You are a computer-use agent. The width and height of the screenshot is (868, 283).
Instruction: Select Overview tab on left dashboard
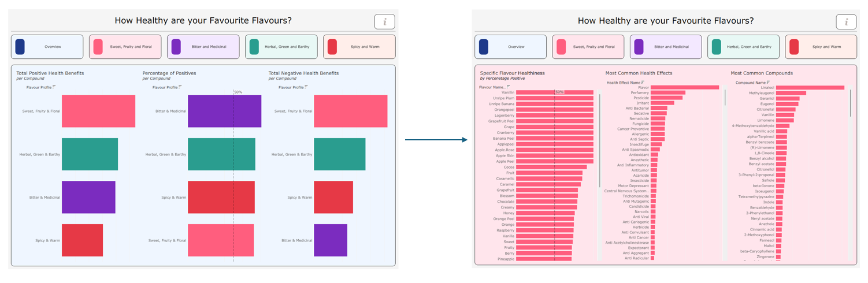click(47, 47)
